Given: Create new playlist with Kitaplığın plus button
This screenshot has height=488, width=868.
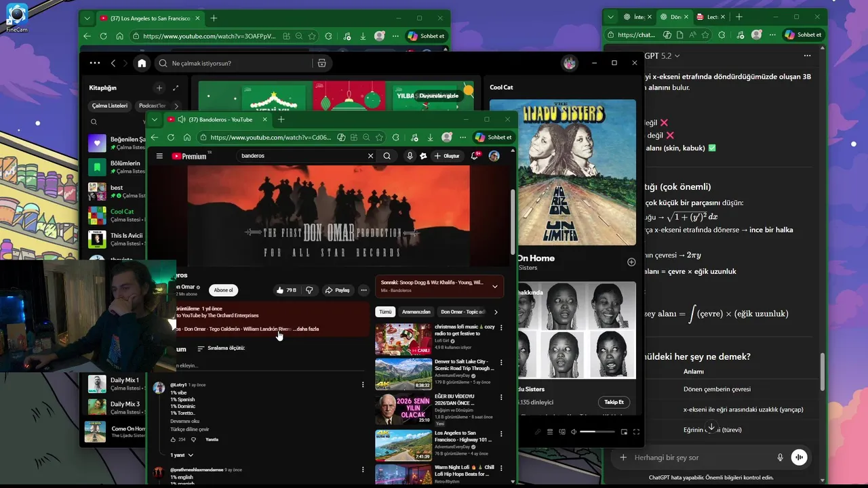Looking at the screenshot, I should point(159,88).
